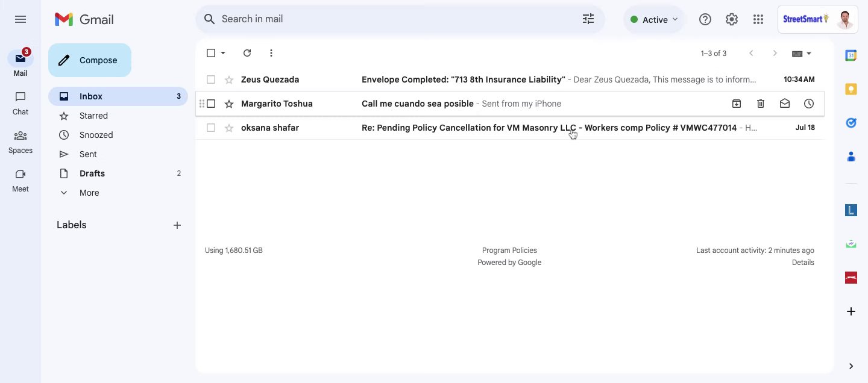Screen dimensions: 868x383
Task: Show search options filter
Action: pos(588,19)
